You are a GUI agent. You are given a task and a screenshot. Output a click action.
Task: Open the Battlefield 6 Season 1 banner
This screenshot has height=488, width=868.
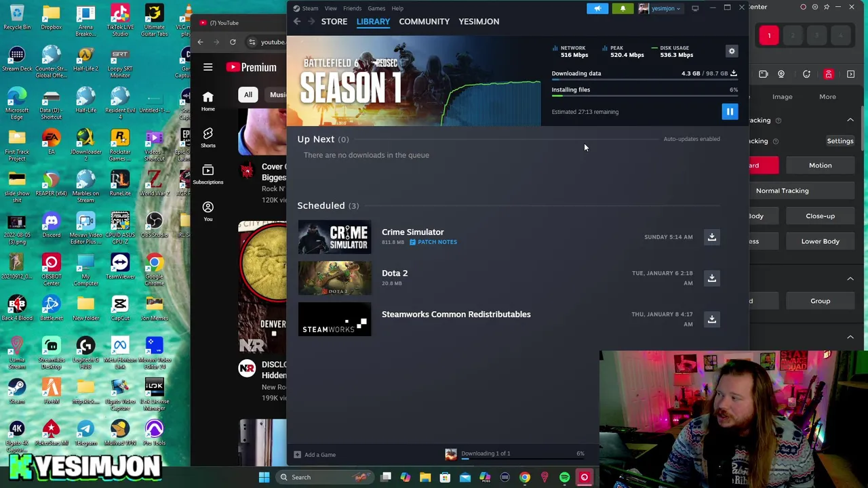(x=414, y=80)
